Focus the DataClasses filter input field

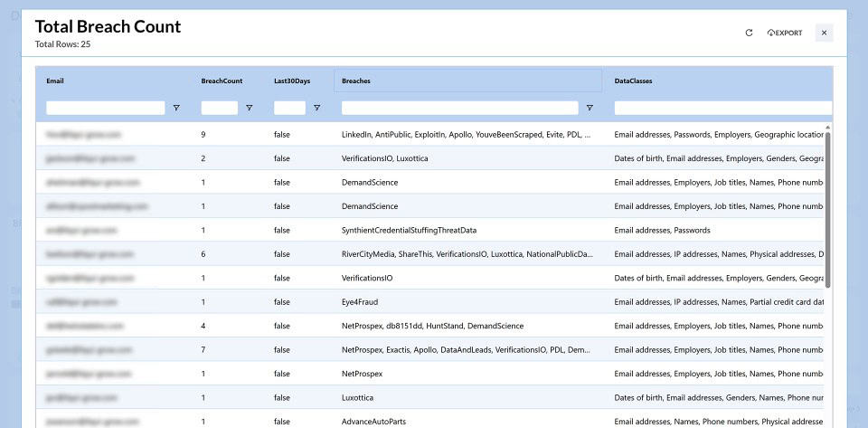pyautogui.click(x=723, y=108)
